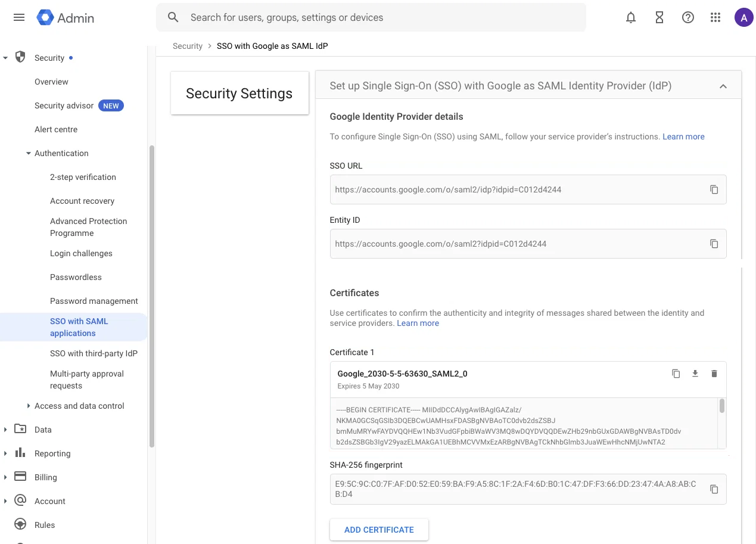Image resolution: width=756 pixels, height=544 pixels.
Task: Copy the SSO URL value
Action: point(714,189)
